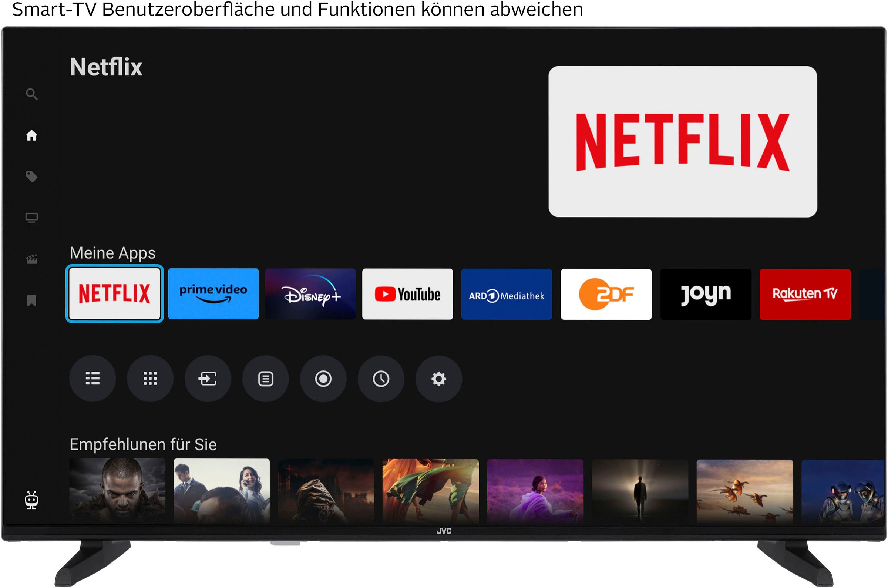Screen dimensions: 888x588
Task: Open the Disney+ app tile
Action: point(310,294)
